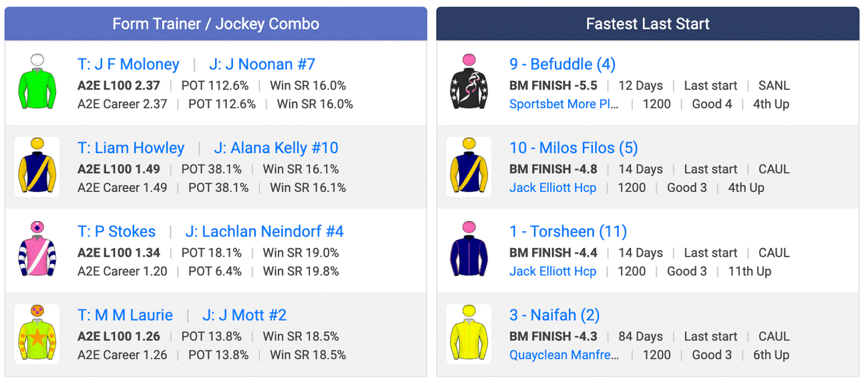
Task: Select the Fastest Last Start header
Action: (x=648, y=24)
